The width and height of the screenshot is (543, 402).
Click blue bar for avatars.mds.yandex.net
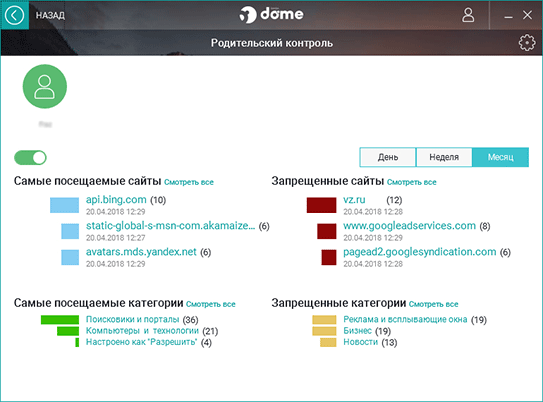[70, 257]
